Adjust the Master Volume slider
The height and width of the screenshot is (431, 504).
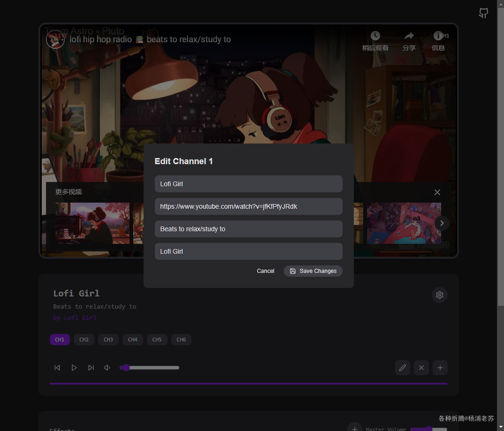point(429,429)
